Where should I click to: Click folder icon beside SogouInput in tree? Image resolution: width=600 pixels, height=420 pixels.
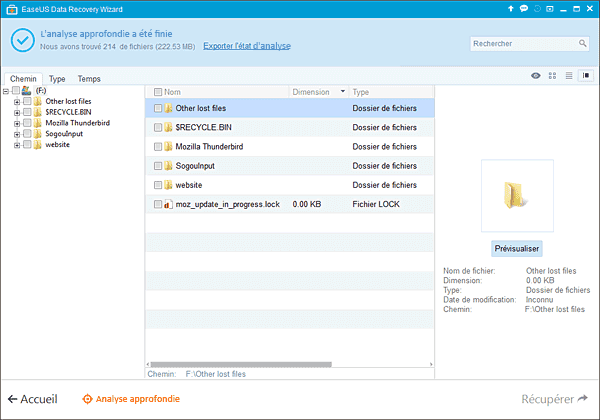pyautogui.click(x=38, y=133)
